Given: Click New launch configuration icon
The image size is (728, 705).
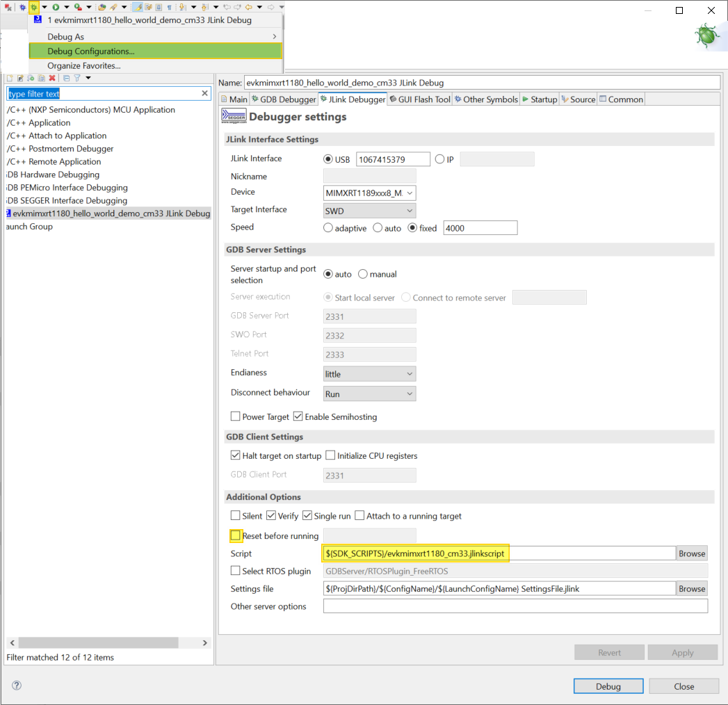Looking at the screenshot, I should pyautogui.click(x=10, y=78).
